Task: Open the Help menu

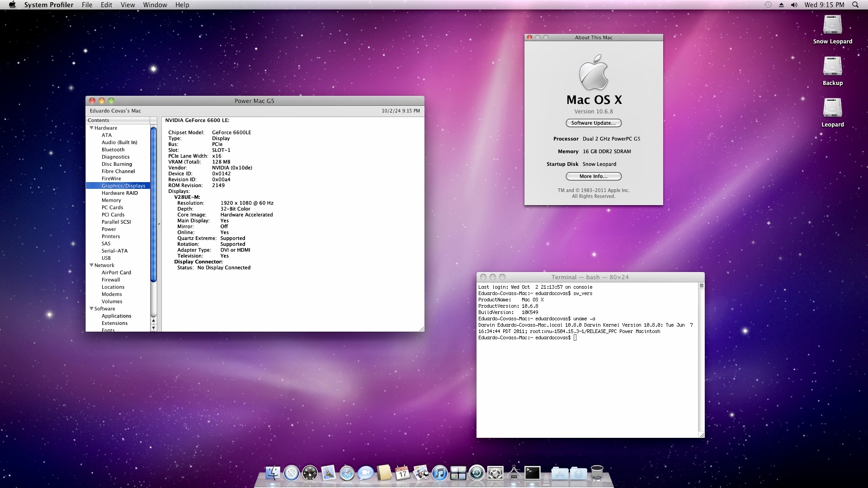Action: tap(182, 5)
